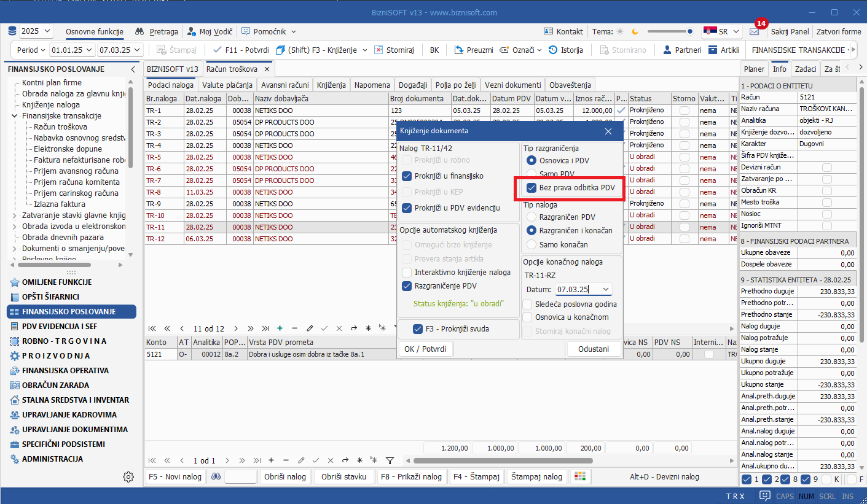This screenshot has width=867, height=504.
Task: Click the Partneri toolbar icon
Action: [x=667, y=50]
